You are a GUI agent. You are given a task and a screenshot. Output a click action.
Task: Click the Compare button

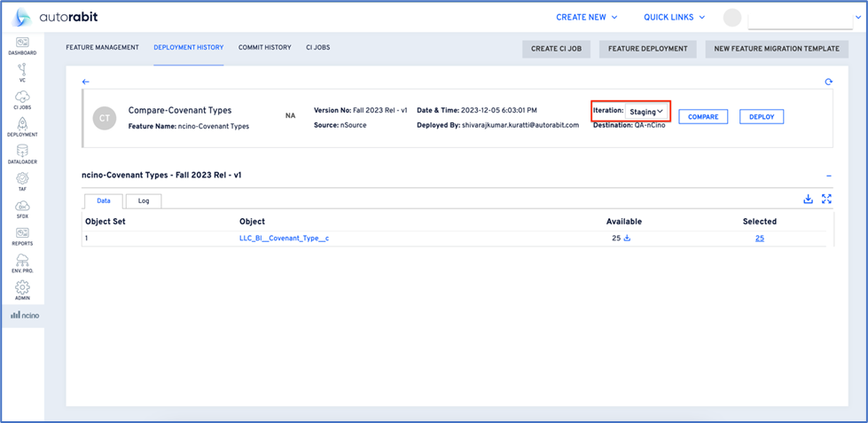pyautogui.click(x=703, y=117)
